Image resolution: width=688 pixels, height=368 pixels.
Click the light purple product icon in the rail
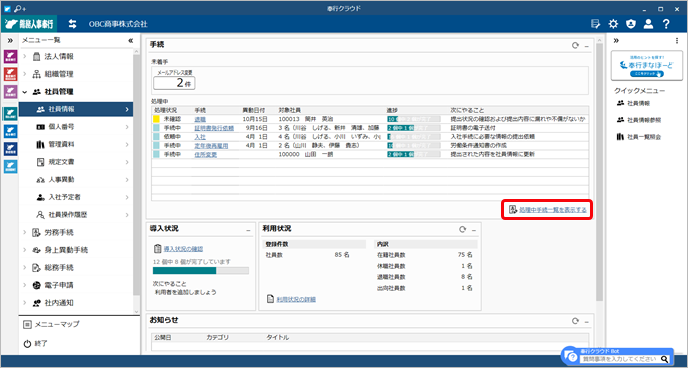[x=10, y=91]
